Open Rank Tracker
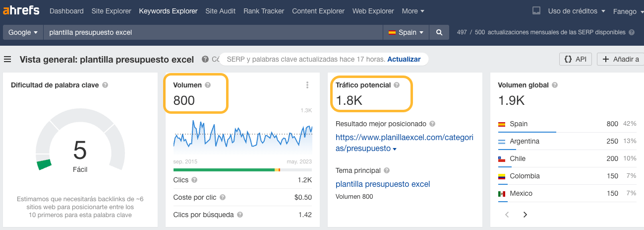644x230 pixels. pos(264,11)
